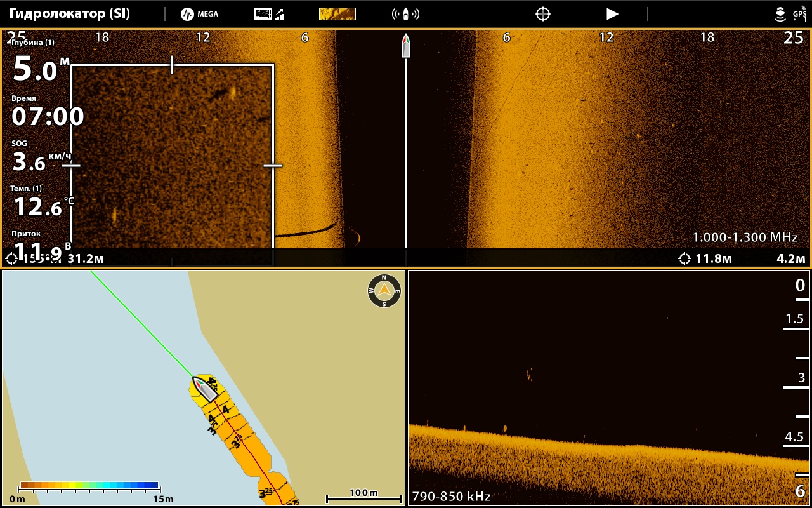Tap the side imaging beam selector icon
This screenshot has width=812, height=508.
click(405, 14)
